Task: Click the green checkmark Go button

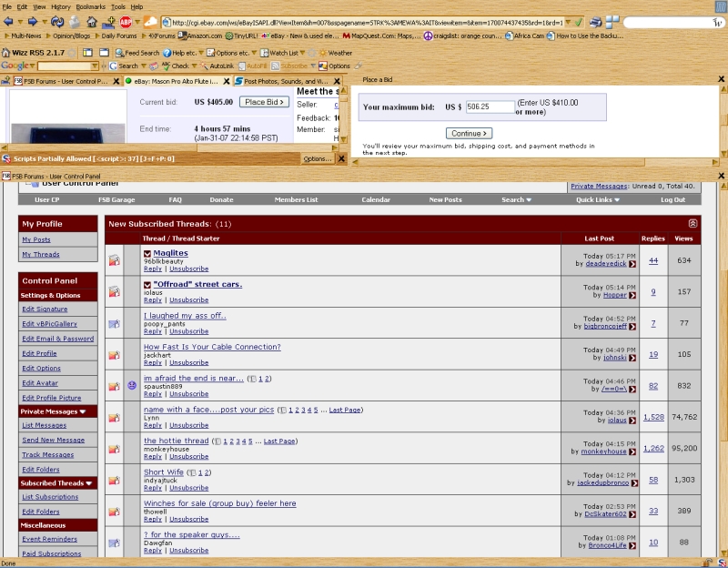Action: click(579, 22)
